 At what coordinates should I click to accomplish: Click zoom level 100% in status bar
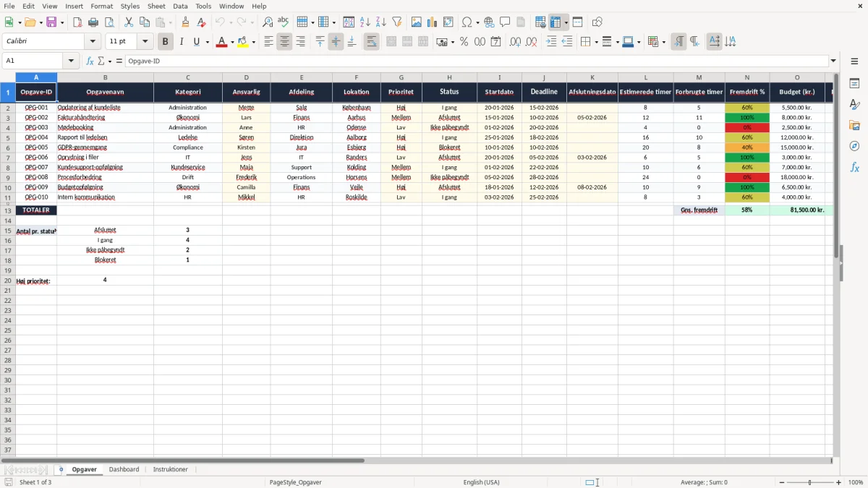[x=856, y=482]
